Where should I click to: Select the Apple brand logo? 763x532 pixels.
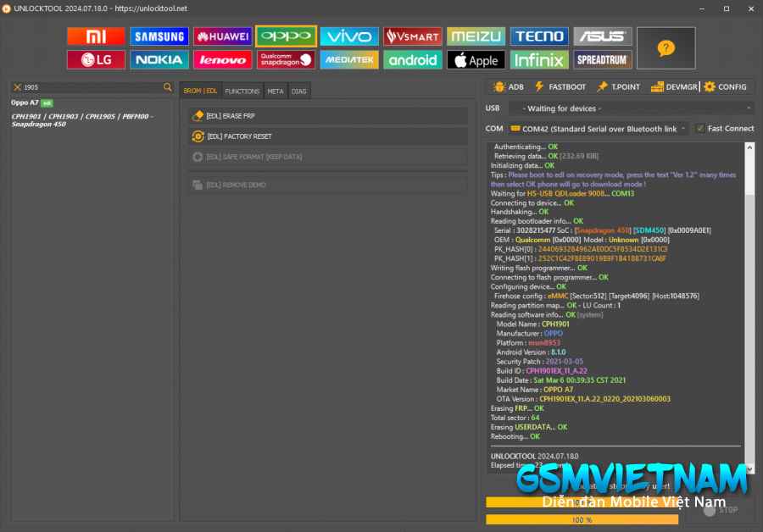(x=476, y=60)
